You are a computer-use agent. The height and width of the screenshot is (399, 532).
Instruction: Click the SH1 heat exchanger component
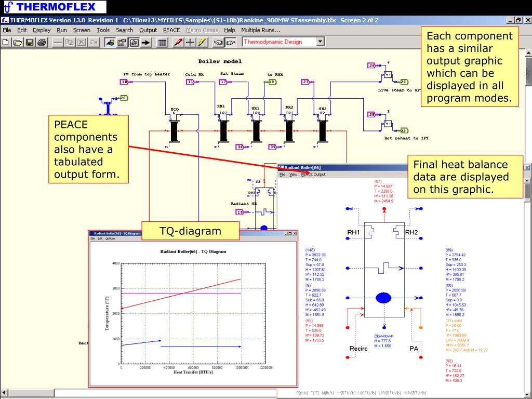[257, 131]
